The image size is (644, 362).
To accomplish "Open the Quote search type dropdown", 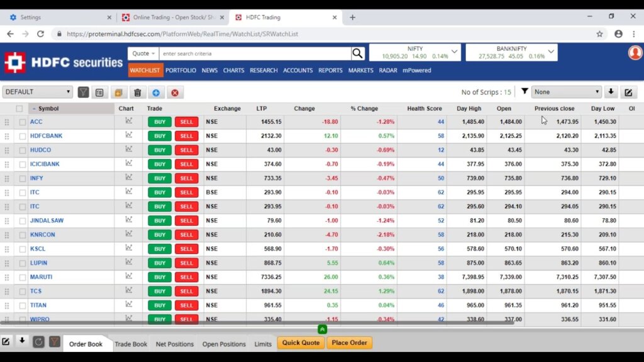I will click(x=143, y=53).
